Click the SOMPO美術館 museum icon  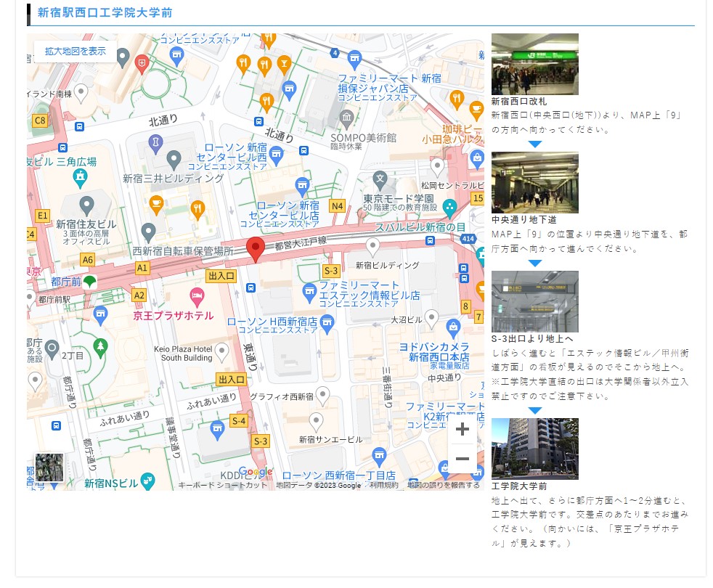pyautogui.click(x=347, y=118)
